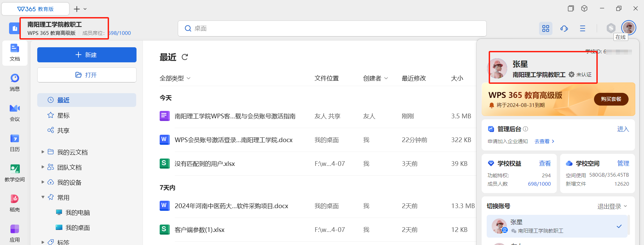The image size is (644, 245).
Task: Click 进入 link for 管理后台
Action: 623,129
